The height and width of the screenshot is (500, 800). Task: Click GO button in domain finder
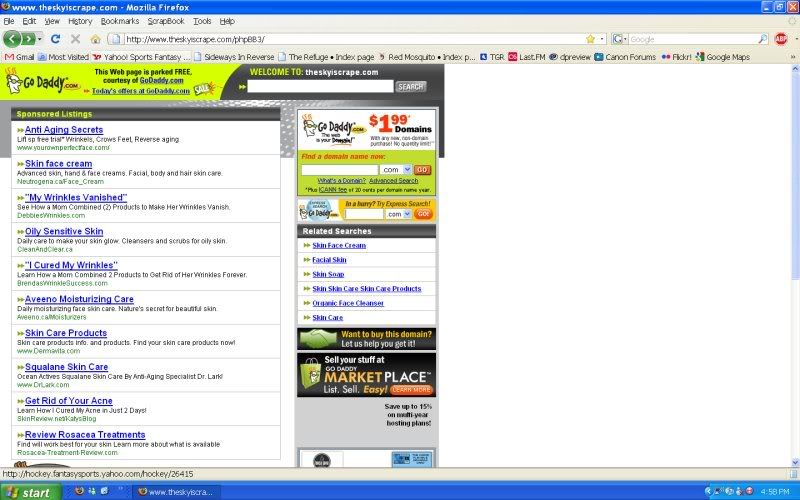421,170
